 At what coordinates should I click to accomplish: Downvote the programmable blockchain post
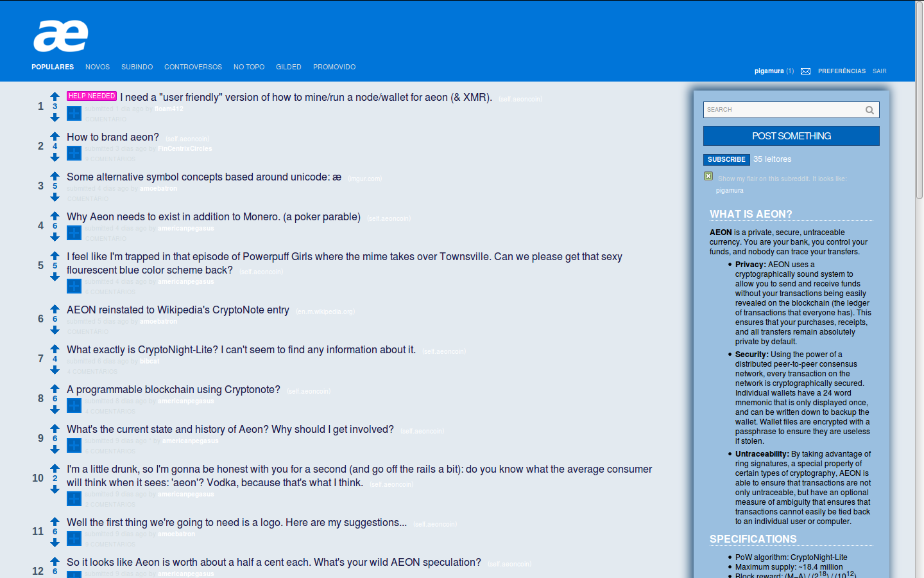55,409
